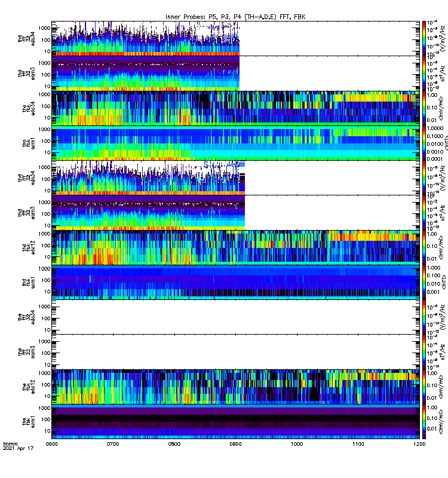Click the 0900 time axis label

click(235, 444)
